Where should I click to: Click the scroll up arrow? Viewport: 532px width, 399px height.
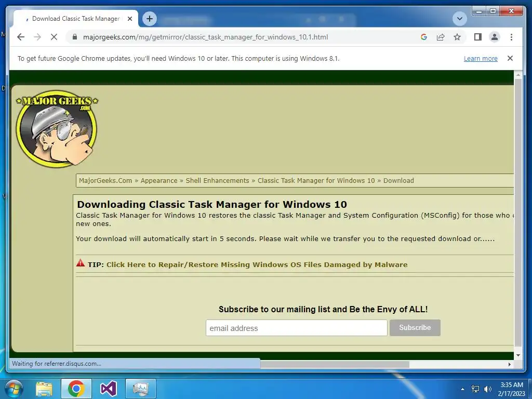[x=518, y=75]
